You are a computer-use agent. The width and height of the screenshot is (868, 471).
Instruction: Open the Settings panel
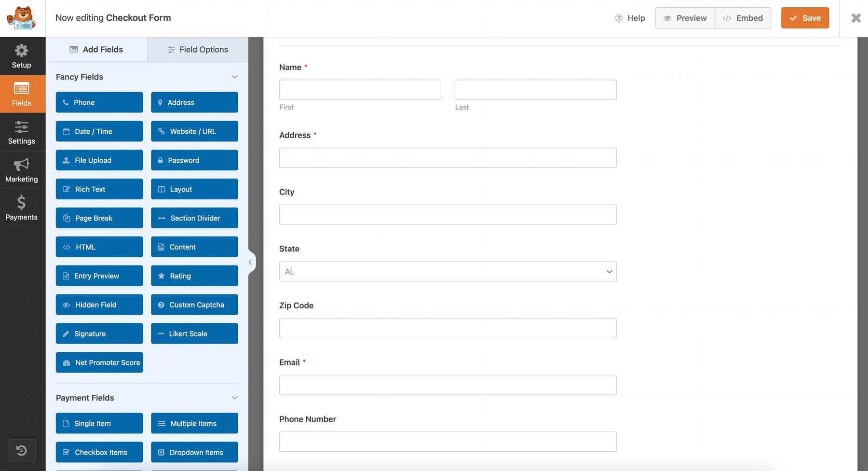pyautogui.click(x=21, y=132)
